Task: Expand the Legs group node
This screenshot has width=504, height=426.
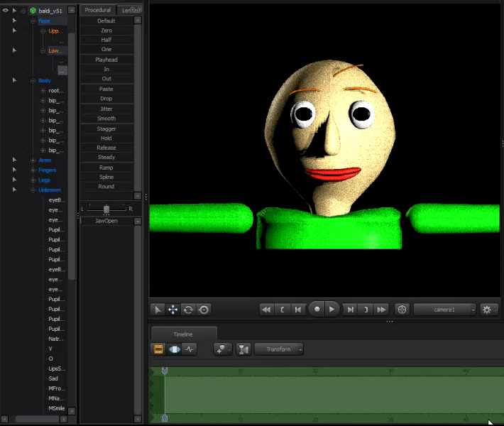Action: 33,180
